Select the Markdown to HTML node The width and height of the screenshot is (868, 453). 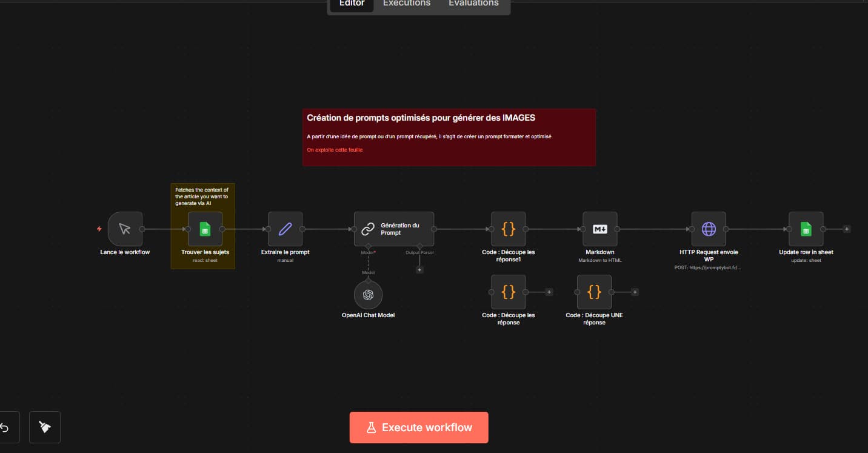[x=599, y=229]
